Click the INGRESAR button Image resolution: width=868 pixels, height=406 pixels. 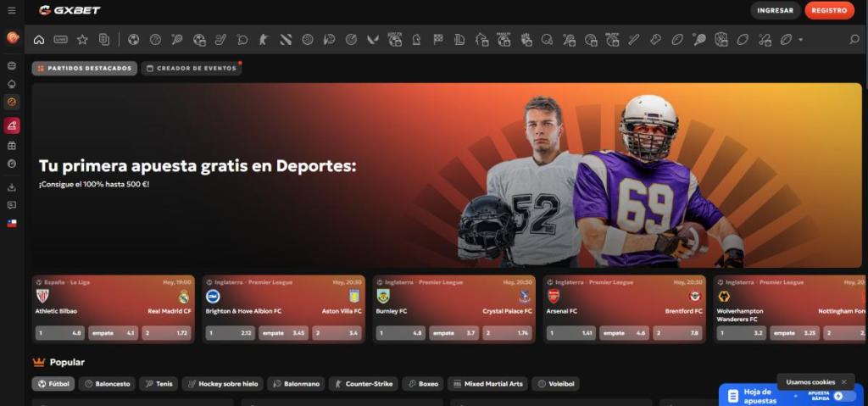point(775,10)
